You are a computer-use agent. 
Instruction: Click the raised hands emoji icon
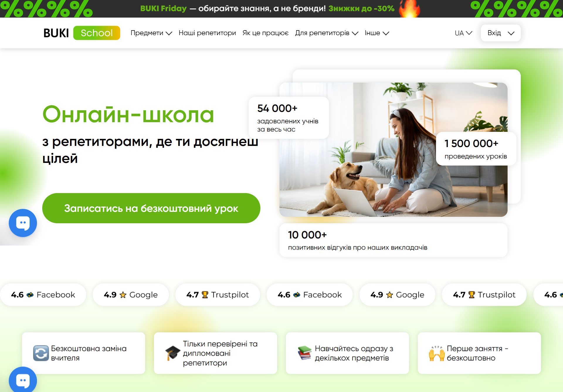coord(437,353)
